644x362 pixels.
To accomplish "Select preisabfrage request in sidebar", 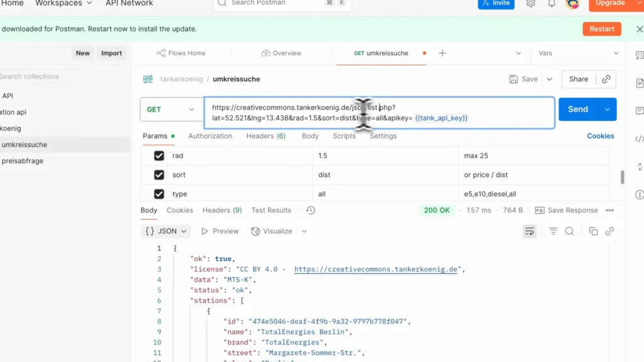I will (x=22, y=162).
